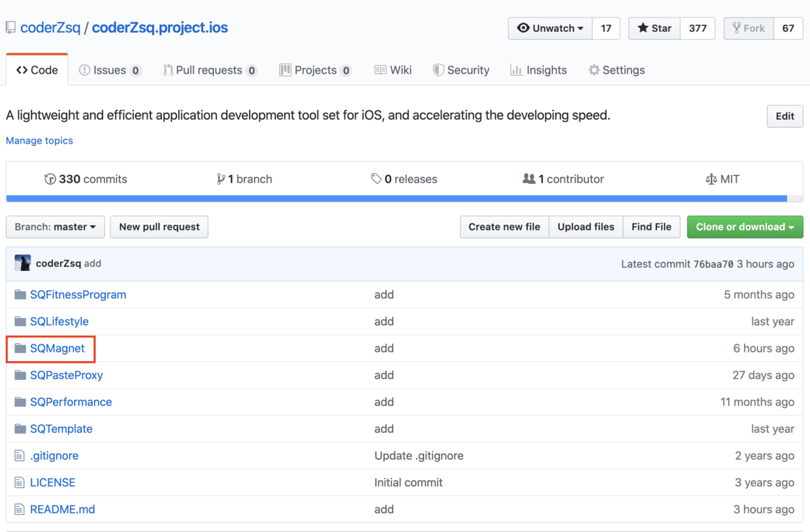Screen dimensions: 810x532
Task: Click the scale license icon beside MIT
Action: click(x=711, y=179)
